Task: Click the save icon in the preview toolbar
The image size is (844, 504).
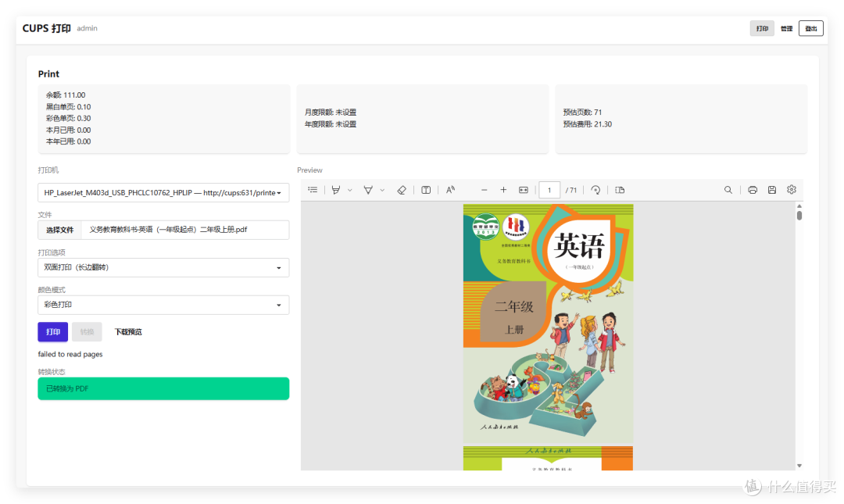Action: pyautogui.click(x=771, y=189)
